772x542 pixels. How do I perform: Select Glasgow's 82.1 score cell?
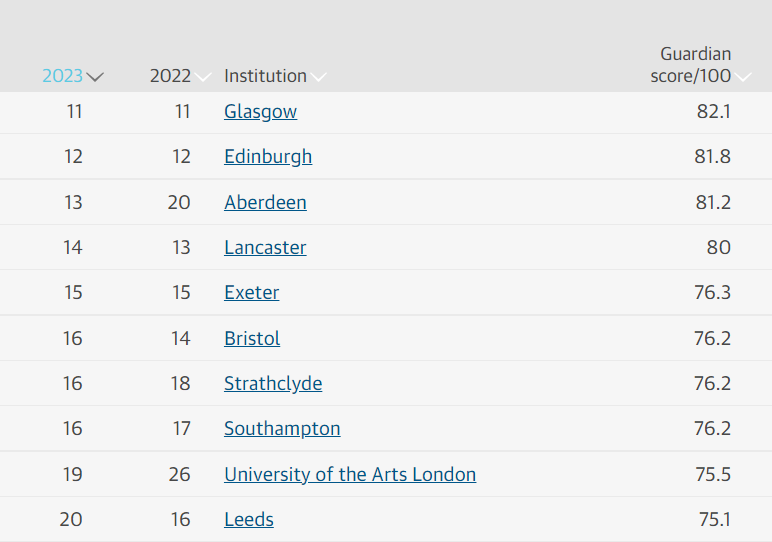tap(713, 112)
